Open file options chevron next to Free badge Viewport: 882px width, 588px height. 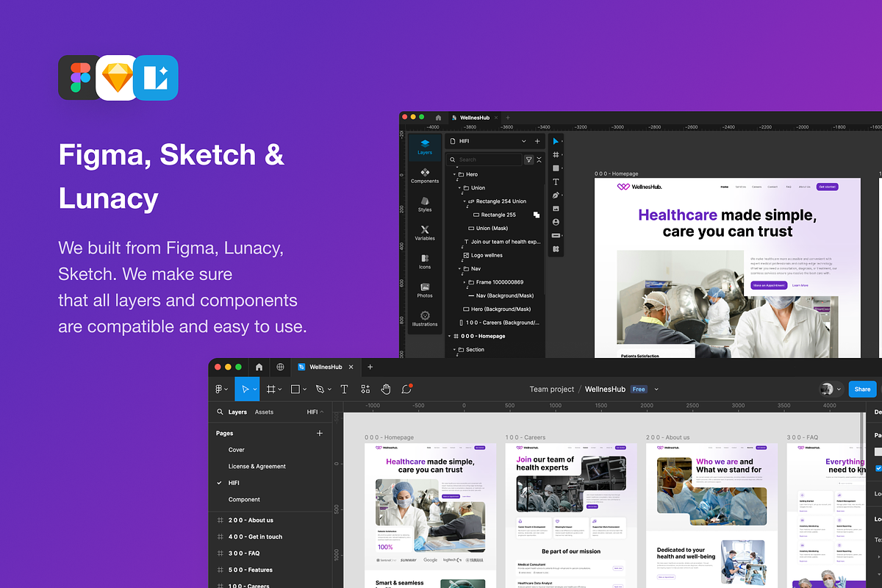pyautogui.click(x=656, y=389)
